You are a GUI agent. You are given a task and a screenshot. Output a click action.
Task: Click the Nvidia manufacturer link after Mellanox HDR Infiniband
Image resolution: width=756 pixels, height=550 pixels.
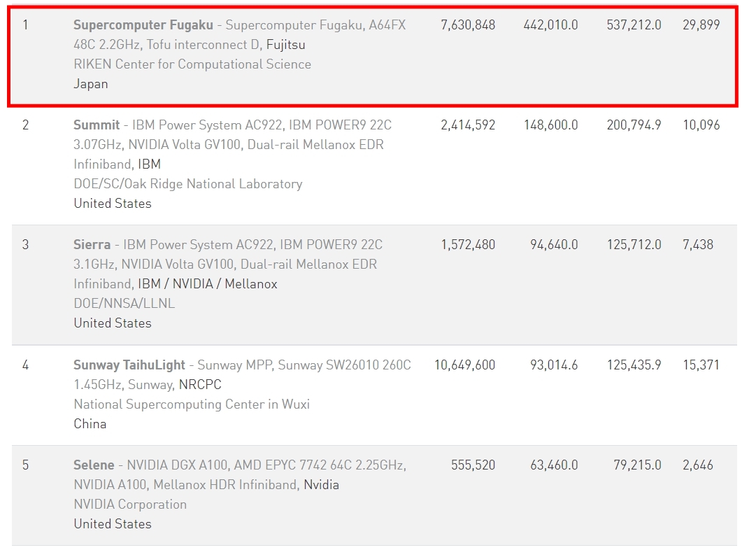click(321, 486)
